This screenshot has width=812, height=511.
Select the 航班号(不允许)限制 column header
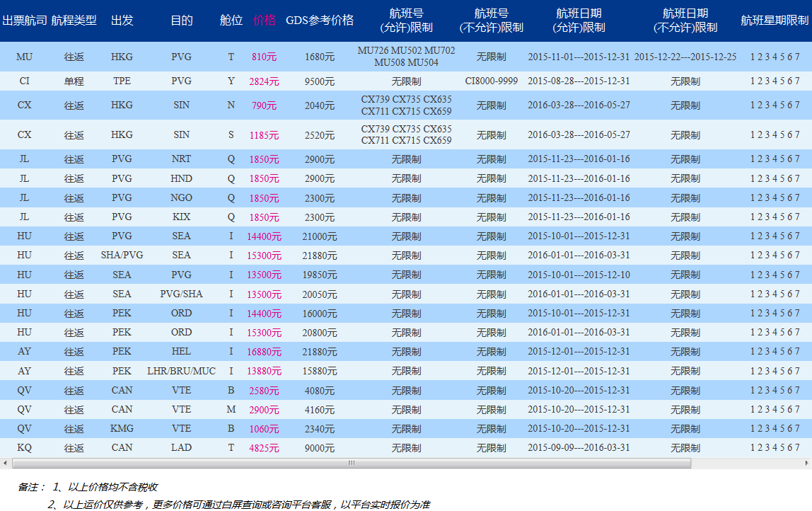point(492,21)
